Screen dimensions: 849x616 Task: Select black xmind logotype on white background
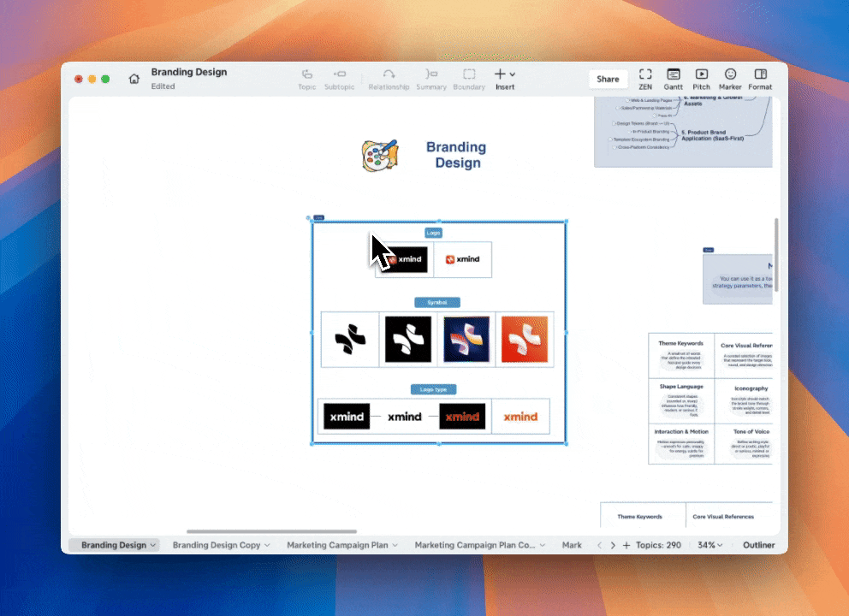405,417
